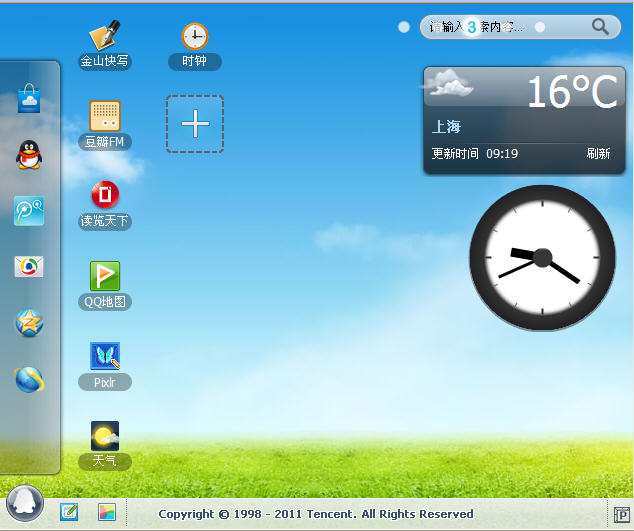Click 刷新 to refresh the weather widget
The width and height of the screenshot is (634, 531).
pos(598,154)
